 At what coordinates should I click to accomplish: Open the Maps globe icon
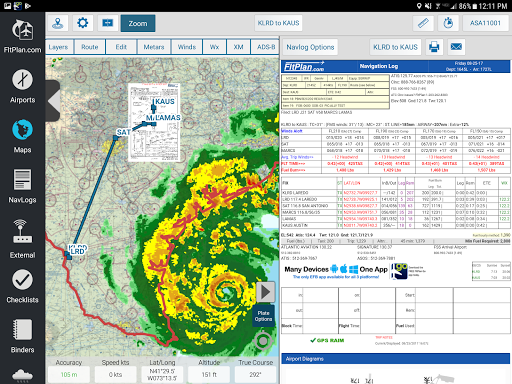[22, 130]
